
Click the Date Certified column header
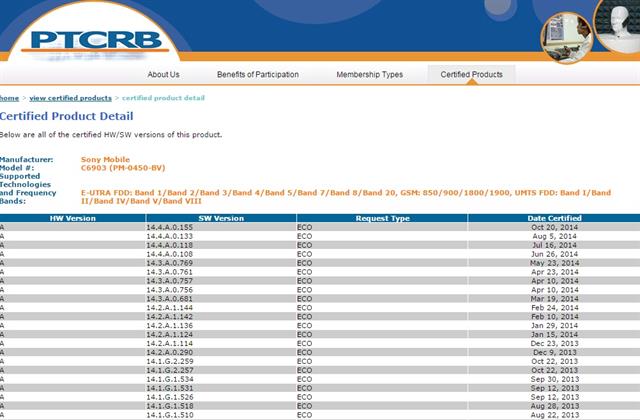(554, 218)
